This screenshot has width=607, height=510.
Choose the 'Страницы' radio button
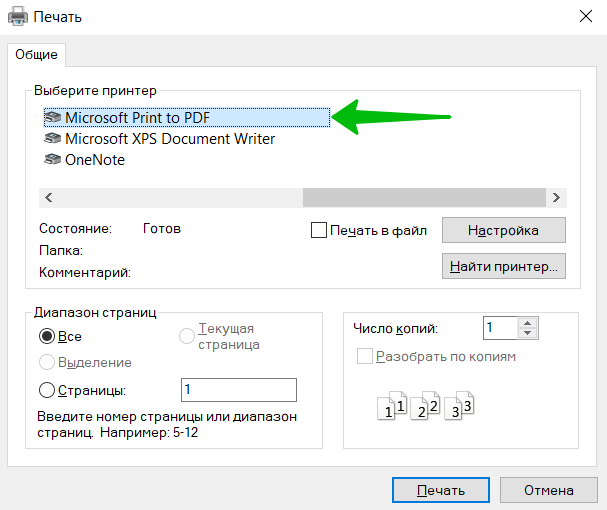click(47, 390)
